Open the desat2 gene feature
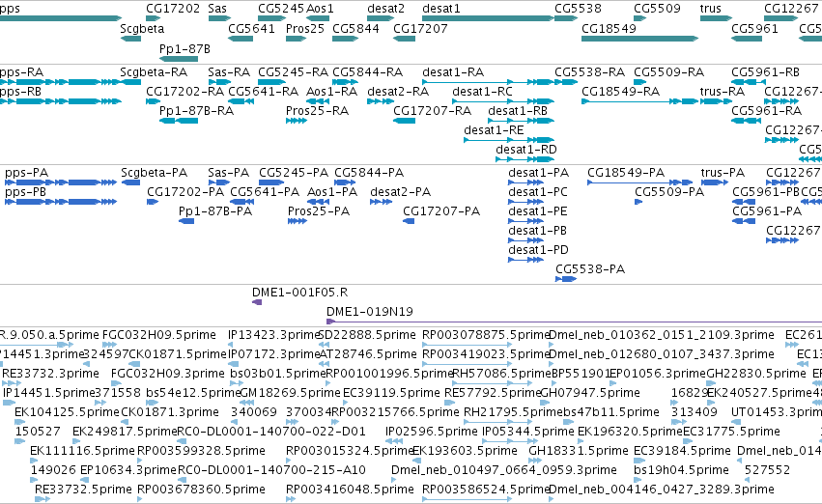Screen dimensions: 822x504 point(381,18)
